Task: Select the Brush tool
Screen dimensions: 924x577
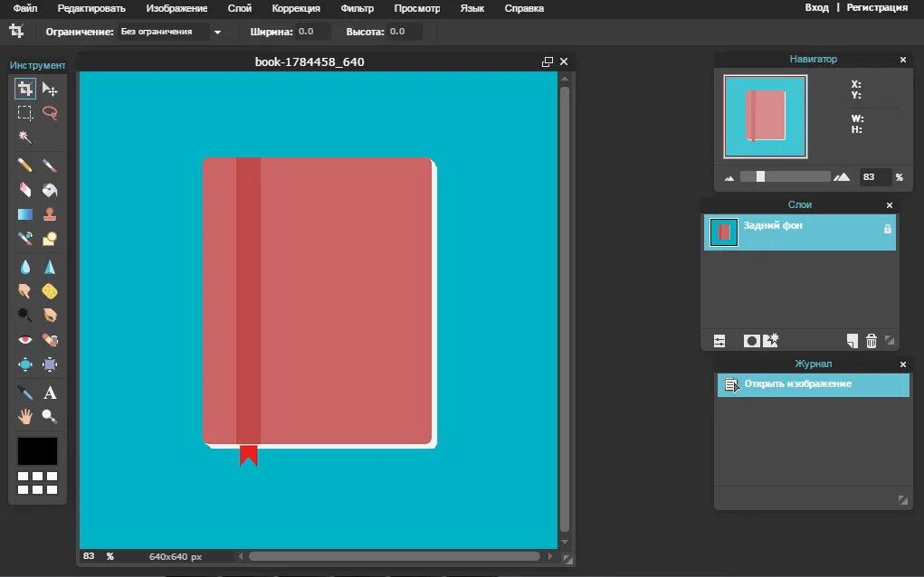Action: click(x=50, y=166)
